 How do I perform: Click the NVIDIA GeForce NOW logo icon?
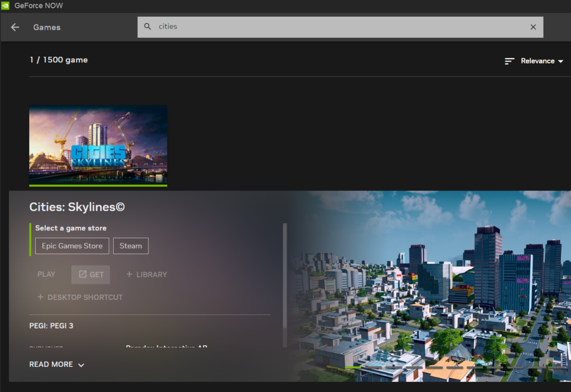click(x=6, y=6)
